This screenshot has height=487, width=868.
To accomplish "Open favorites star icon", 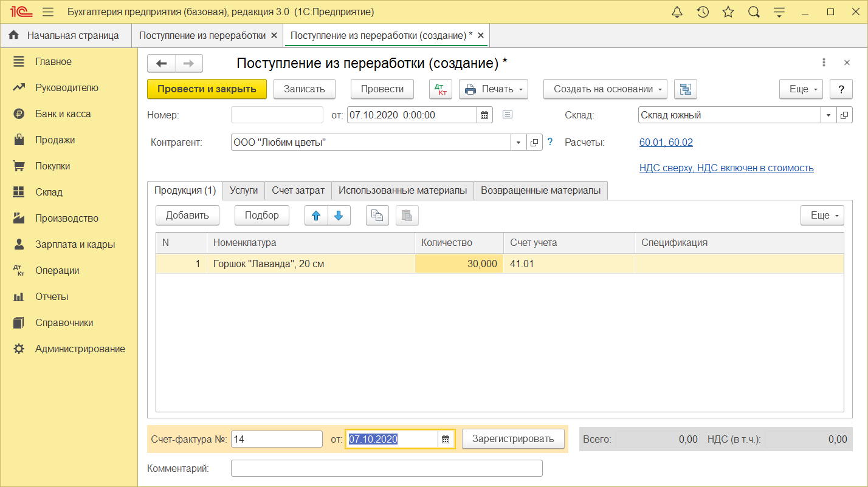I will click(728, 12).
